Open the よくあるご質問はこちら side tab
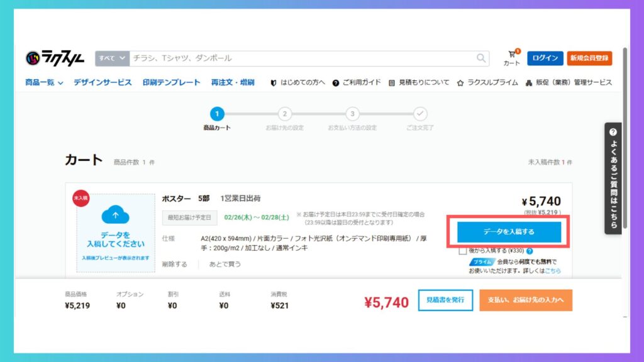The height and width of the screenshot is (362, 644). 613,178
